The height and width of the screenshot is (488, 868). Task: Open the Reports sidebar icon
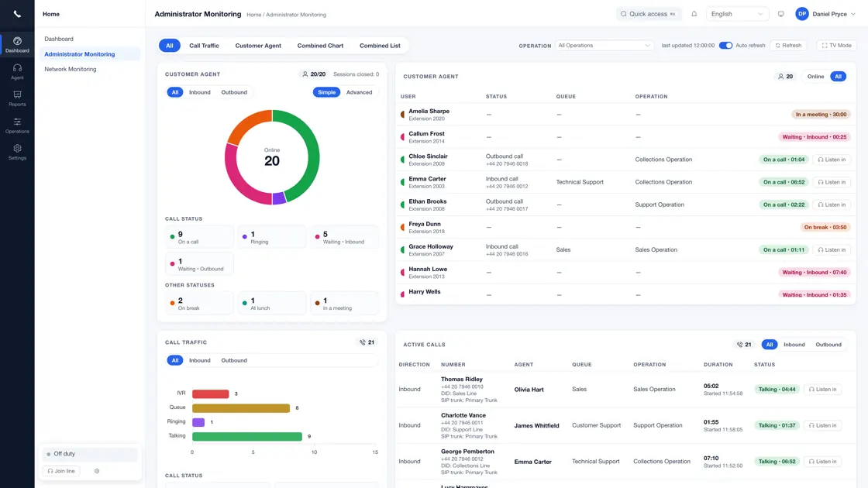pyautogui.click(x=17, y=98)
